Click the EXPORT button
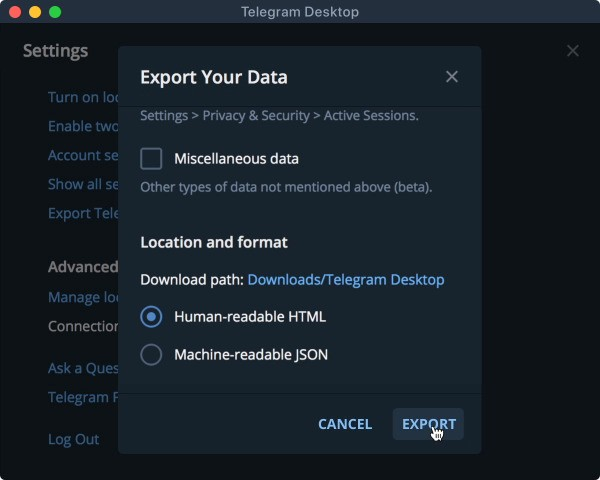The width and height of the screenshot is (600, 480). 428,424
